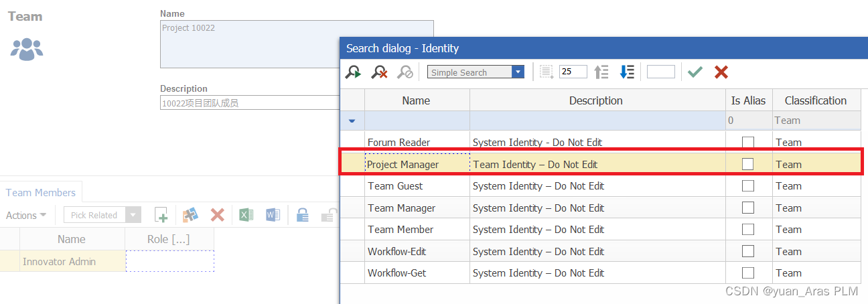Click the disabled stop search icon
Screen dimensions: 868x304
[x=405, y=72]
